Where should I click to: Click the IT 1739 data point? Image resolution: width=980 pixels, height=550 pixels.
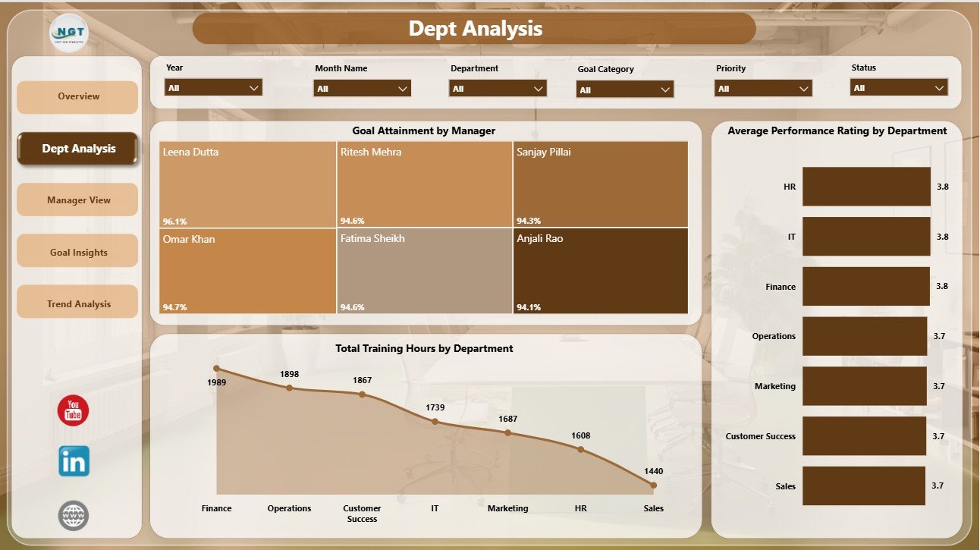[x=435, y=421]
